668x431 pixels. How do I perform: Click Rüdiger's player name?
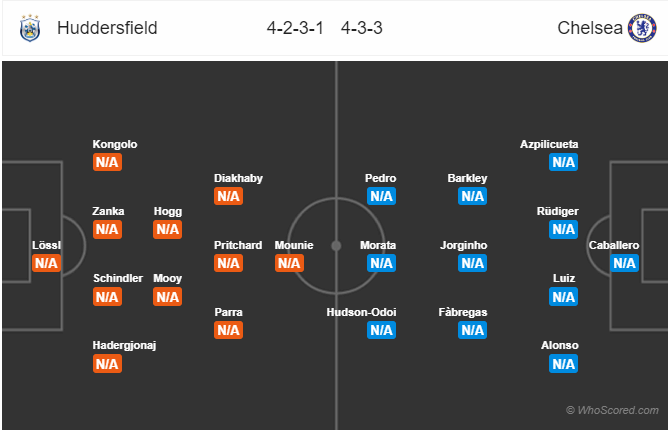pyautogui.click(x=558, y=211)
